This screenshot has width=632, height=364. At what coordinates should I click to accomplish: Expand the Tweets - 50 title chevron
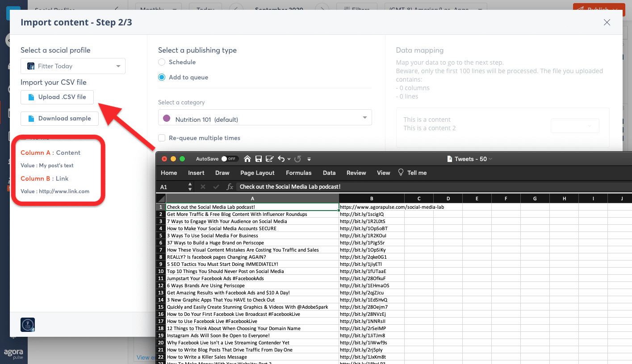pos(490,159)
